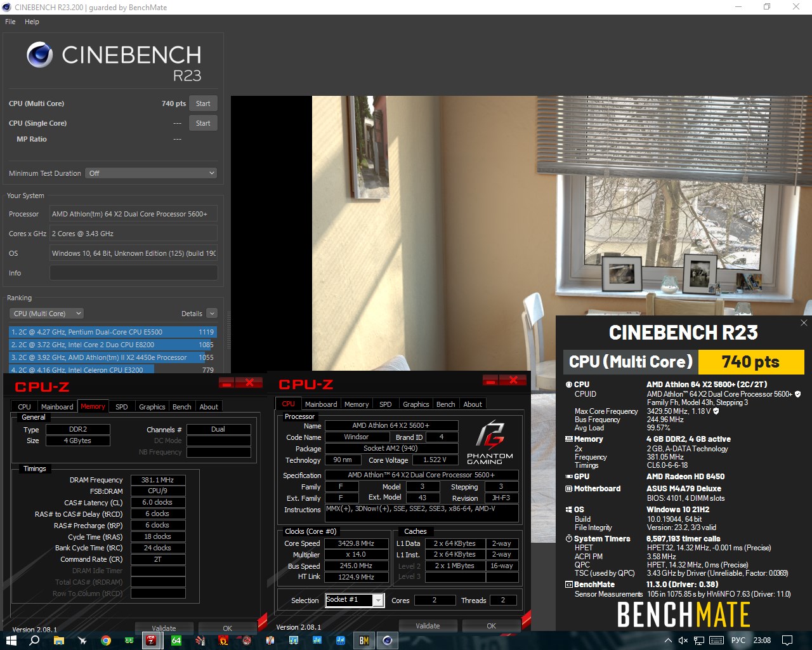Open the CPU (Multi Core) ranking dropdown
Image resolution: width=812 pixels, height=650 pixels.
coord(46,314)
